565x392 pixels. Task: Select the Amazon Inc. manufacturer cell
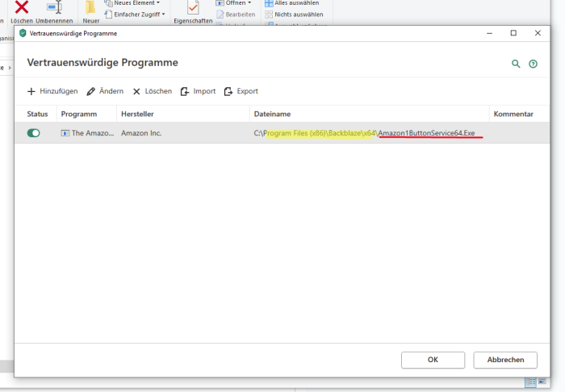(141, 133)
